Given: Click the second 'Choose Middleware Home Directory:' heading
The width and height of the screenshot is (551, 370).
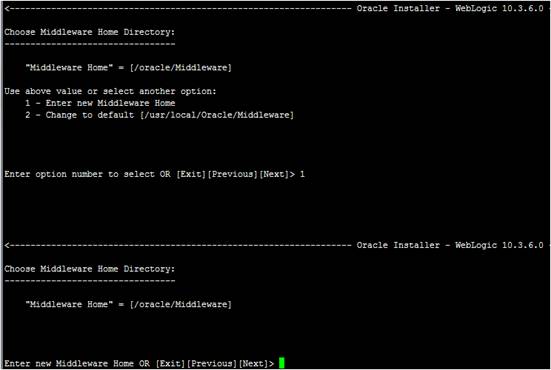Looking at the screenshot, I should pos(90,269).
